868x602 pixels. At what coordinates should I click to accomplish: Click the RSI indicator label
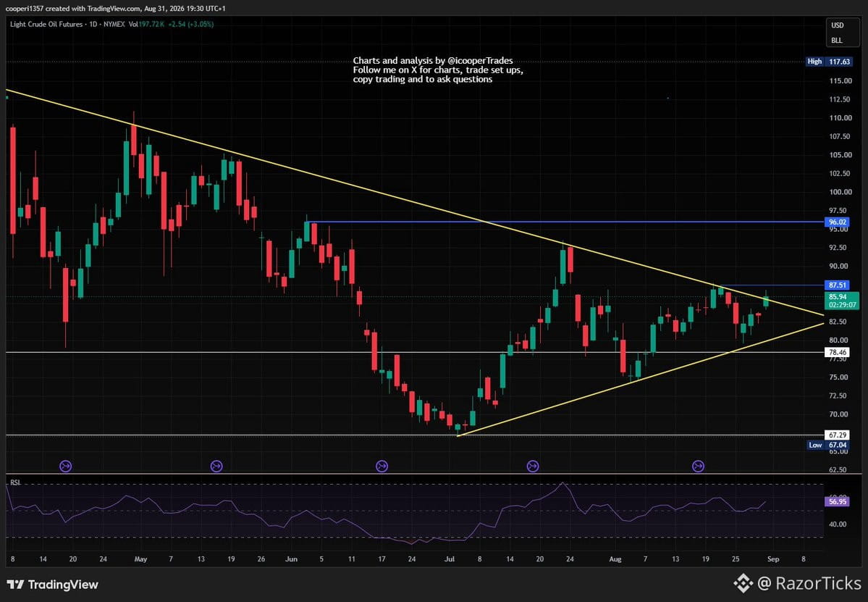[15, 483]
